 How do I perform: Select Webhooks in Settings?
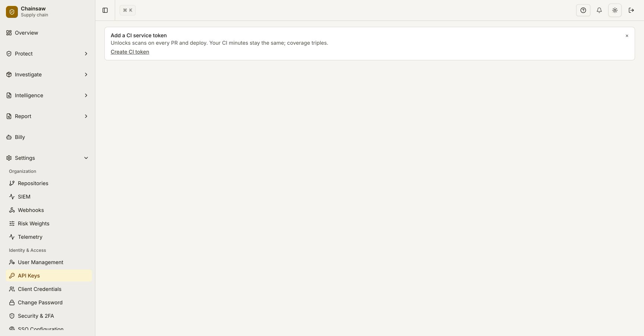[49, 210]
